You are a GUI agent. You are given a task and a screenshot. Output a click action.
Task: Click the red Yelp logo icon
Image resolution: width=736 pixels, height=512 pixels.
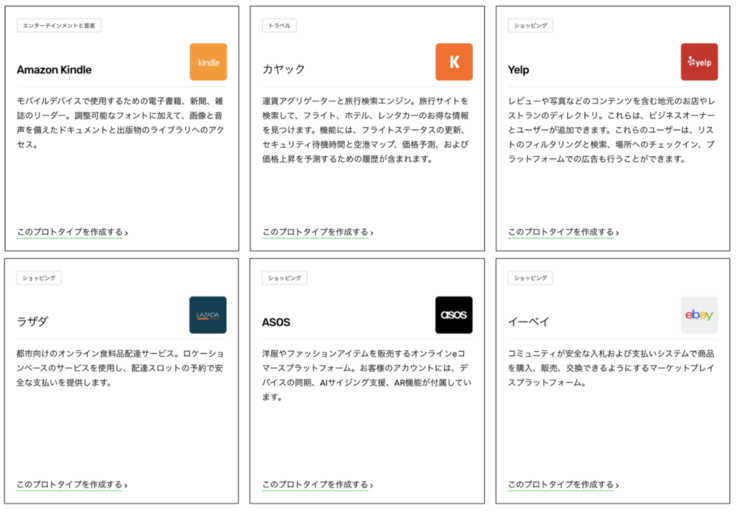pyautogui.click(x=699, y=62)
